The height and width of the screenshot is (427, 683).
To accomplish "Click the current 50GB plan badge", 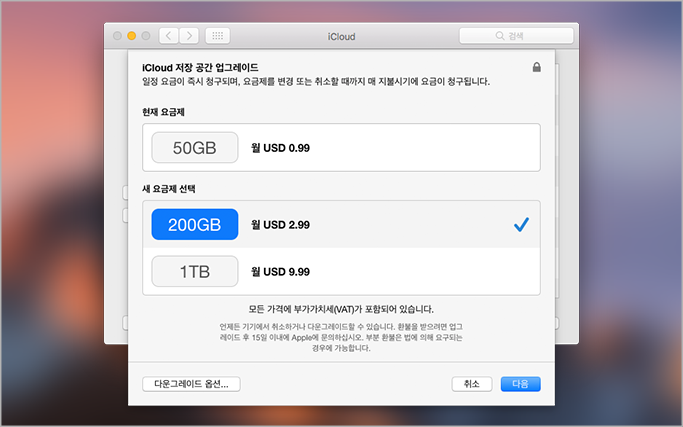I will (195, 148).
